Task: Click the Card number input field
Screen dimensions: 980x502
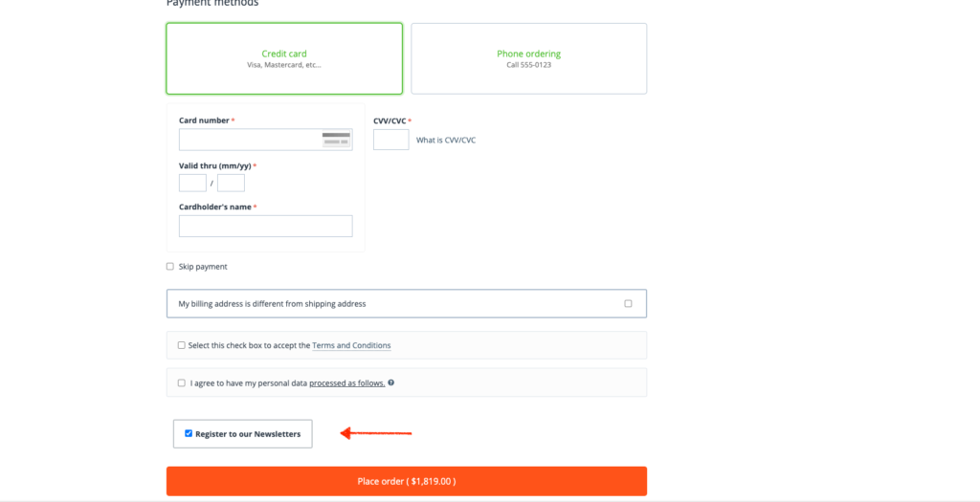Action: (x=249, y=140)
